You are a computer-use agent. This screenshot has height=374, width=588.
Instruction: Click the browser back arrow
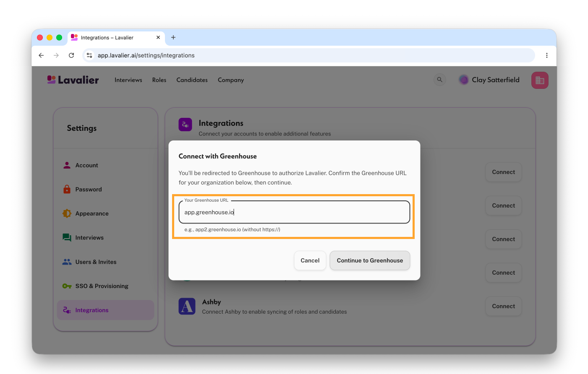41,55
